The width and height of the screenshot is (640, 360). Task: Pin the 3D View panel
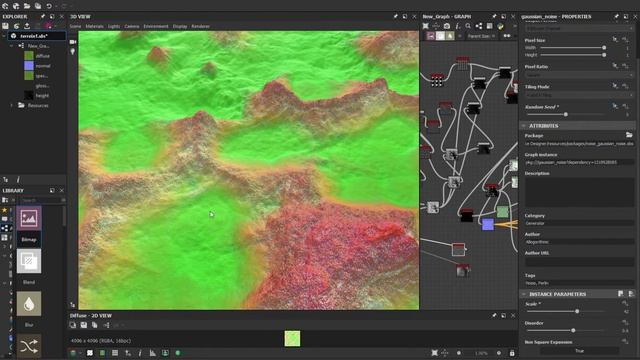[x=395, y=16]
